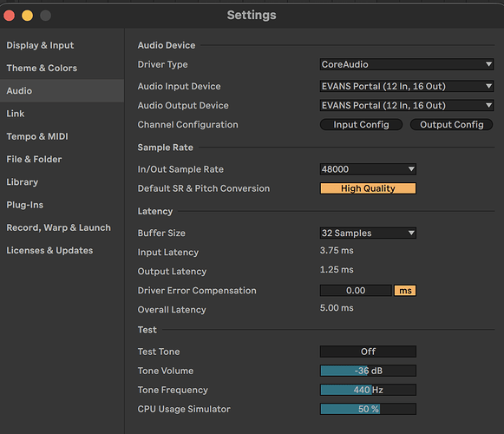Click the CPU Usage Simulator slider
Image resolution: width=504 pixels, height=434 pixels.
368,409
